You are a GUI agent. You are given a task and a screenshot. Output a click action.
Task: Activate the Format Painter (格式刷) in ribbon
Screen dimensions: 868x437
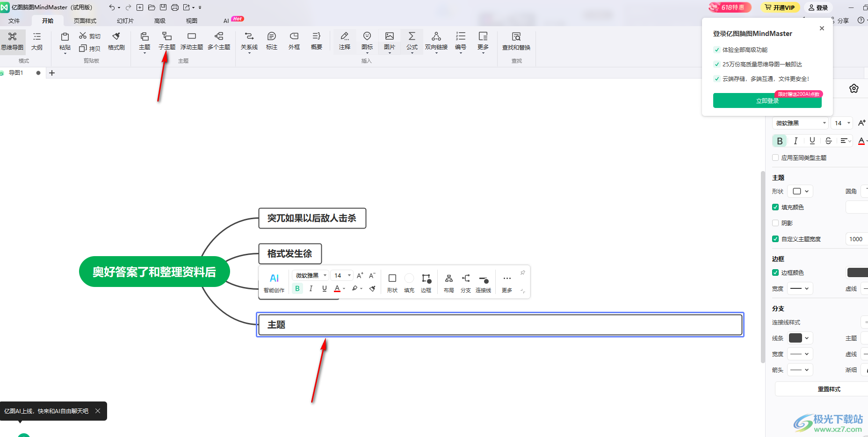[x=116, y=41]
